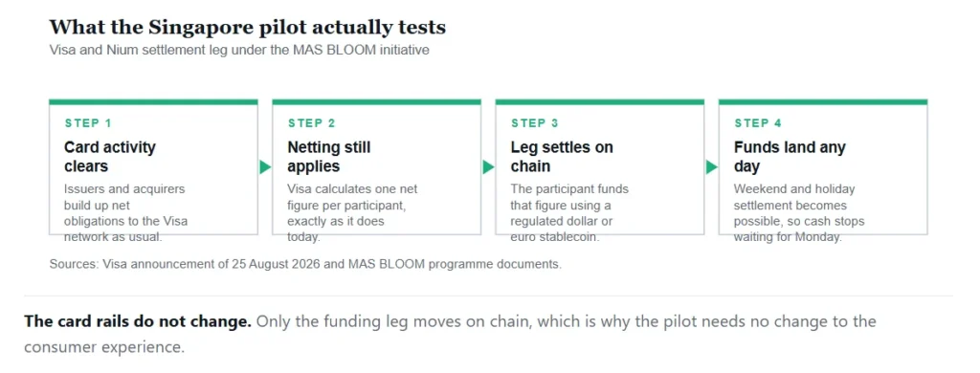Click the Step 1 description about issuers and acquirers
This screenshot has width=980, height=373.
coord(125,213)
